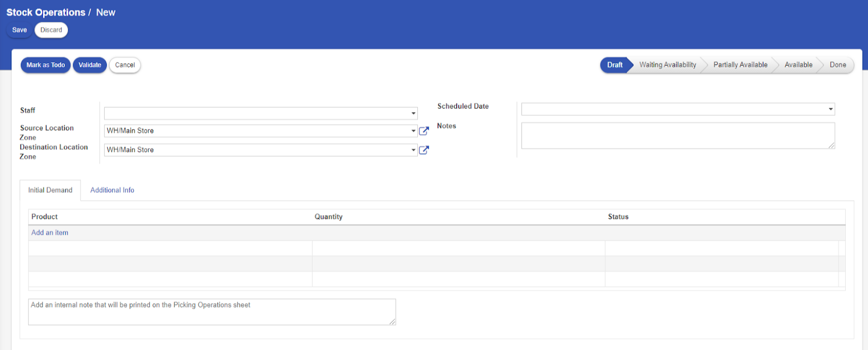The image size is (868, 350).
Task: Select the Draft status stage
Action: point(615,65)
